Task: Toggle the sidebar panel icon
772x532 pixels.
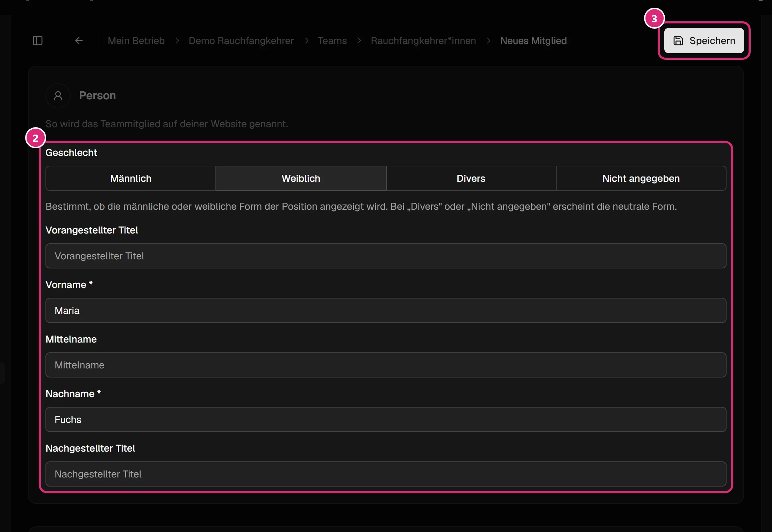Action: point(38,41)
